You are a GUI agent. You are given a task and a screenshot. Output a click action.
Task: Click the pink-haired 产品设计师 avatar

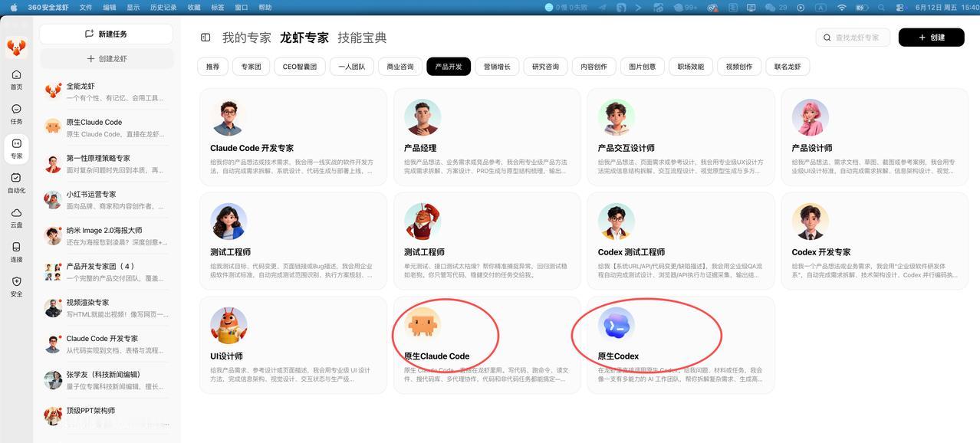click(x=810, y=118)
